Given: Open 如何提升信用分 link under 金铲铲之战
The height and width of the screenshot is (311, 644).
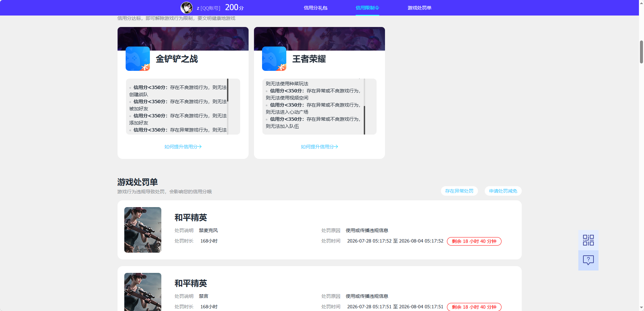Looking at the screenshot, I should tap(183, 147).
